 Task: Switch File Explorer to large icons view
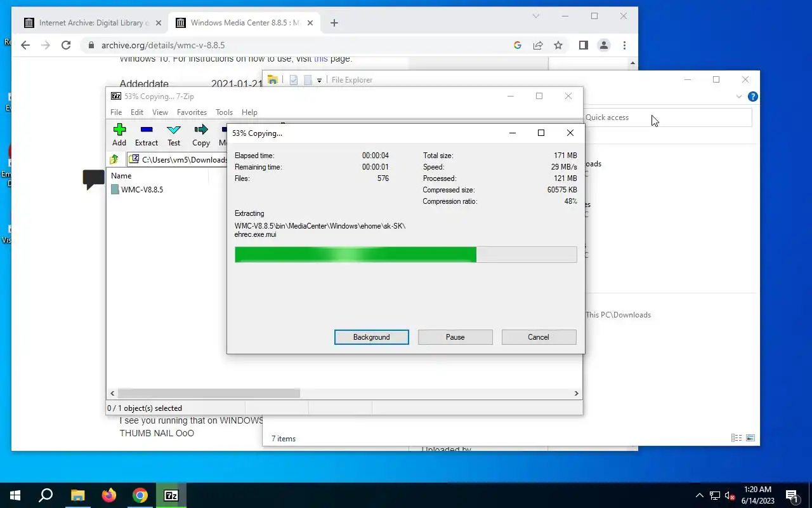(x=750, y=438)
